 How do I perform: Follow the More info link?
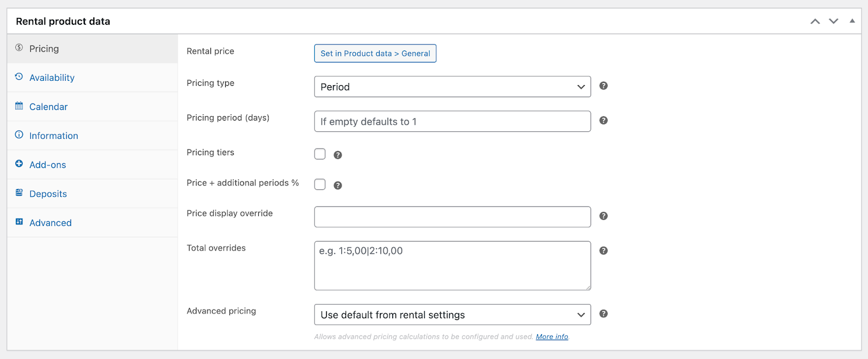pyautogui.click(x=552, y=337)
